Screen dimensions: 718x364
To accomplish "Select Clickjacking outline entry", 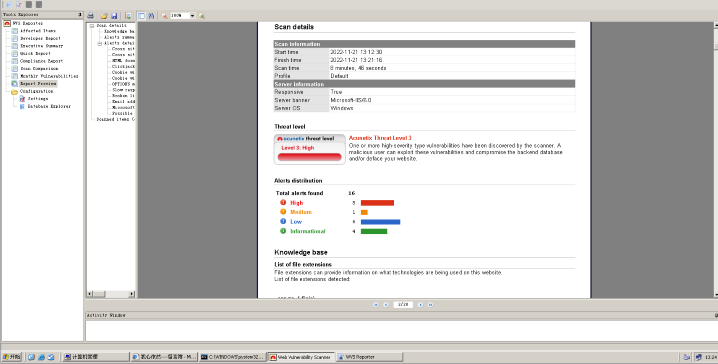I will pyautogui.click(x=123, y=66).
